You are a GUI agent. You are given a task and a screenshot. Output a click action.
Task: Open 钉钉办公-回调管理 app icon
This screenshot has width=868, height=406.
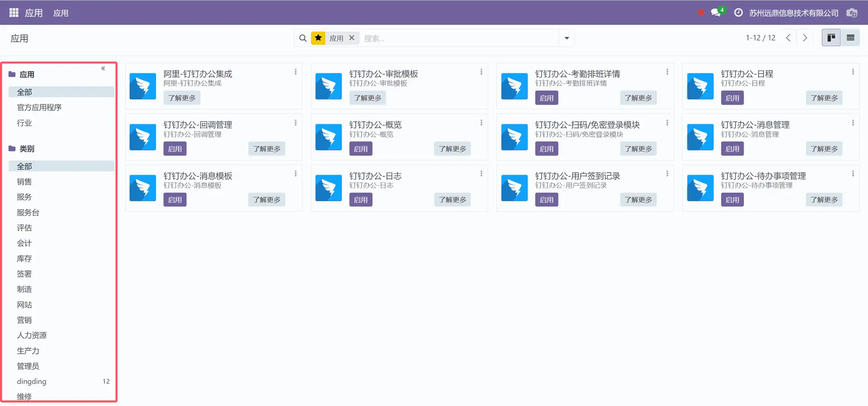143,137
